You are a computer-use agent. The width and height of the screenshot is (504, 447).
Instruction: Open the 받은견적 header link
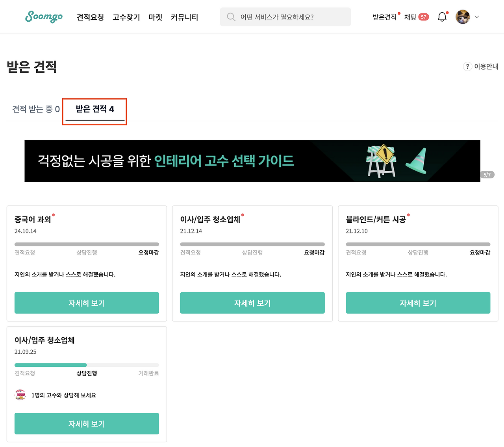click(x=385, y=17)
